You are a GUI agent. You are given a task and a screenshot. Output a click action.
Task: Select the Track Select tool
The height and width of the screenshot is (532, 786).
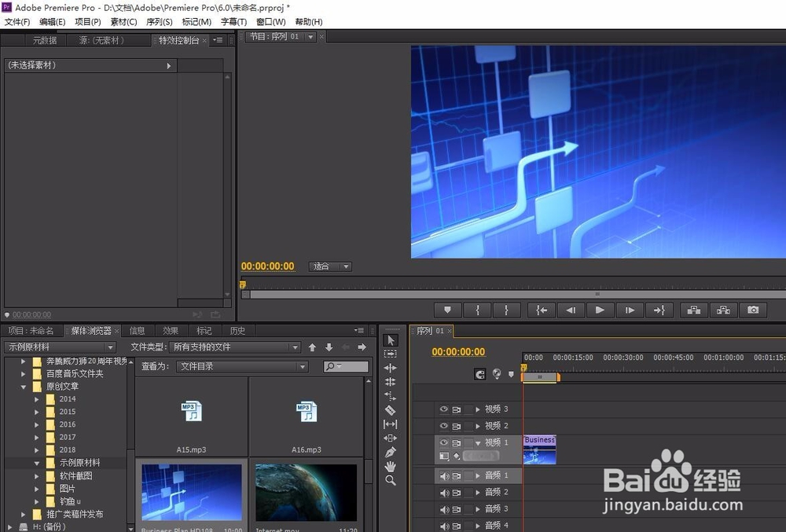(391, 354)
